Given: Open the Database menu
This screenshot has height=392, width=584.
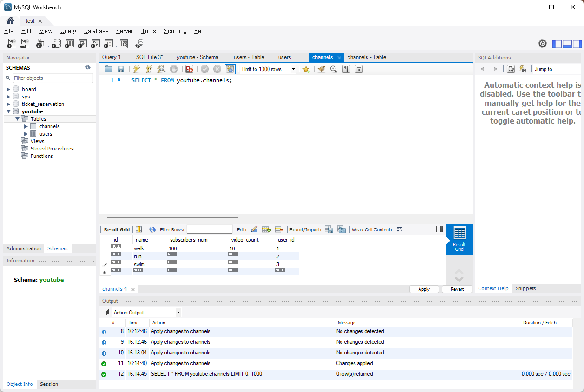Looking at the screenshot, I should coord(96,31).
